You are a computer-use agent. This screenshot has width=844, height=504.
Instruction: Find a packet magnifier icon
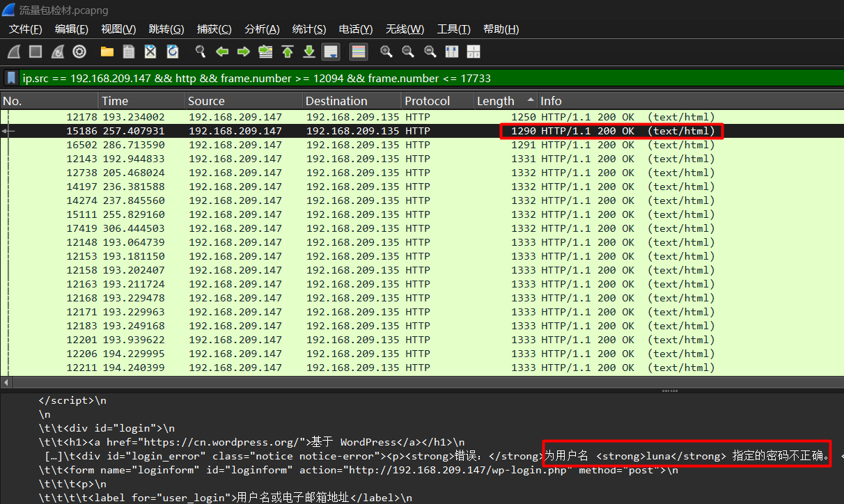click(x=201, y=52)
